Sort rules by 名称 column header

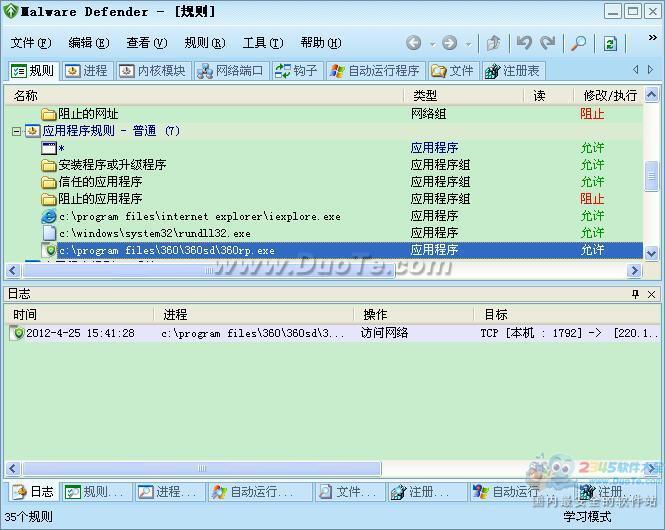(204, 96)
